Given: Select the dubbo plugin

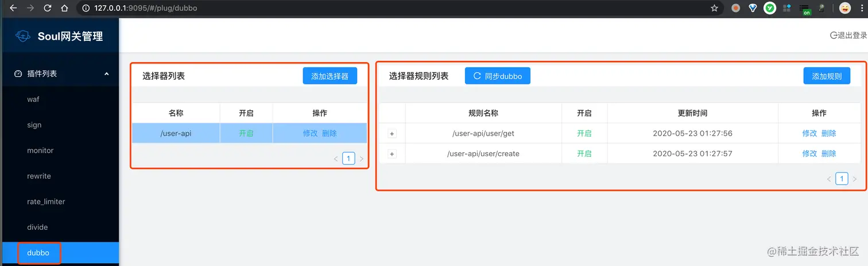Looking at the screenshot, I should tap(60, 253).
